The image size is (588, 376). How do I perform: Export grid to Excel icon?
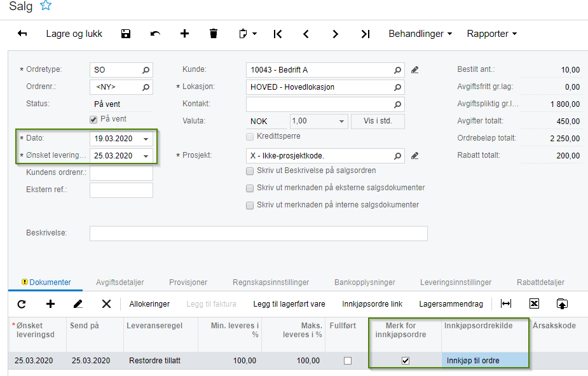click(x=534, y=303)
